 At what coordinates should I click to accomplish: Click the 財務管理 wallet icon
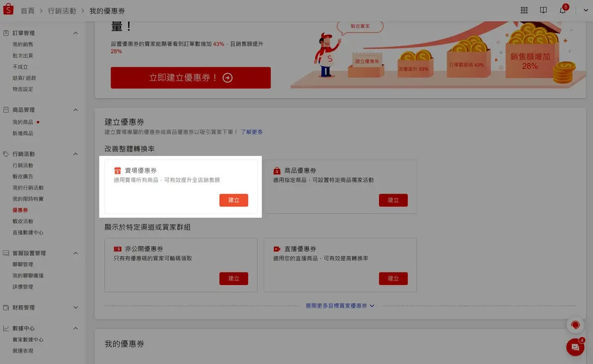coord(6,307)
